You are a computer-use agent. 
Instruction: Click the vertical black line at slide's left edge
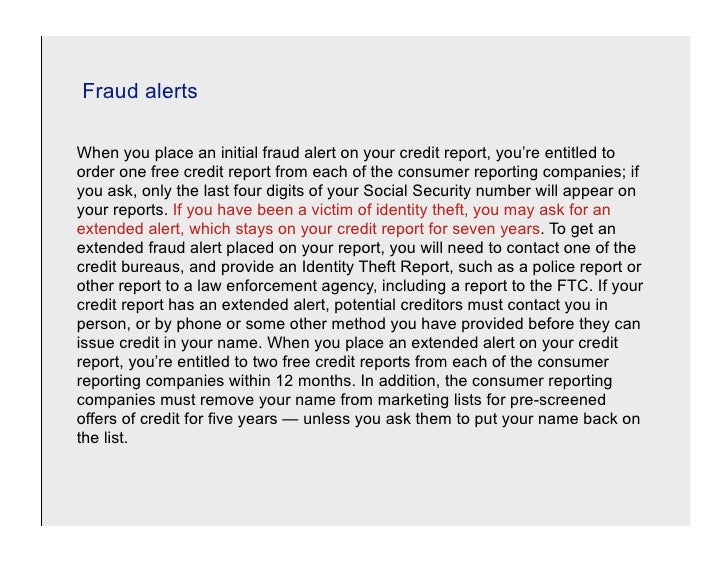41,281
